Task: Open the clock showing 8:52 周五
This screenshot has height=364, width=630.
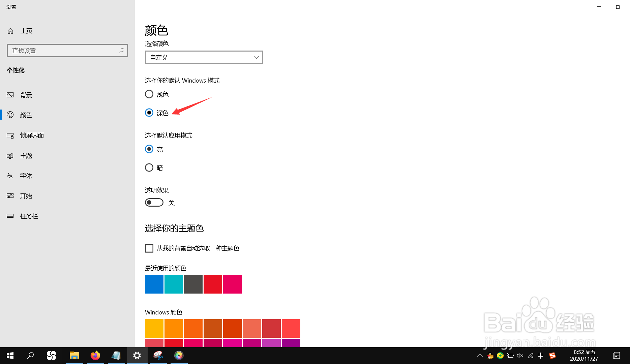Action: (x=584, y=356)
